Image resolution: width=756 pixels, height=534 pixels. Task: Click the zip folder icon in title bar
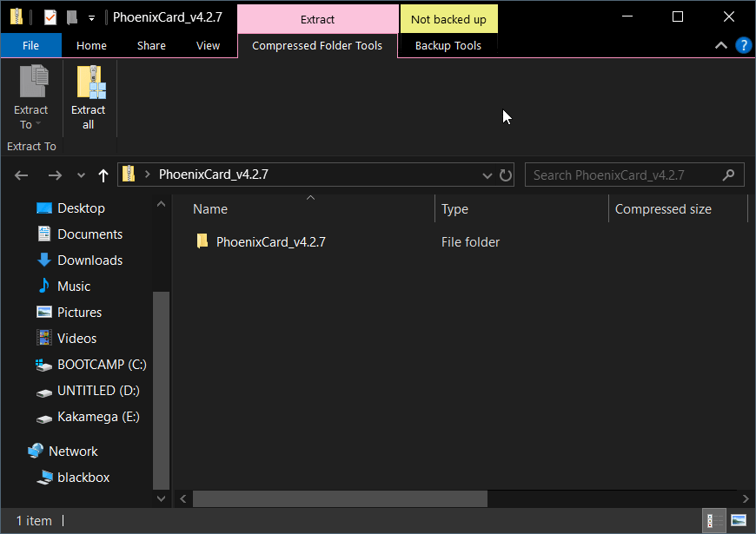pyautogui.click(x=17, y=17)
